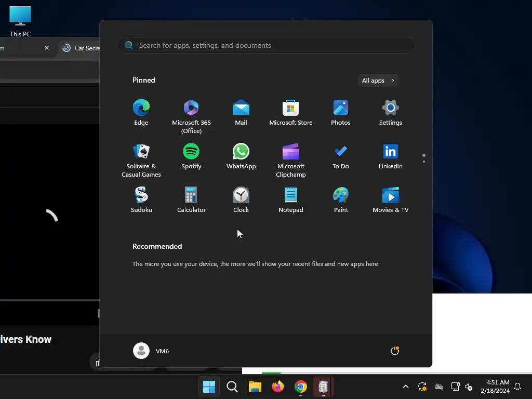Click the Windows Start button on taskbar
Image resolution: width=532 pixels, height=399 pixels.
209,387
